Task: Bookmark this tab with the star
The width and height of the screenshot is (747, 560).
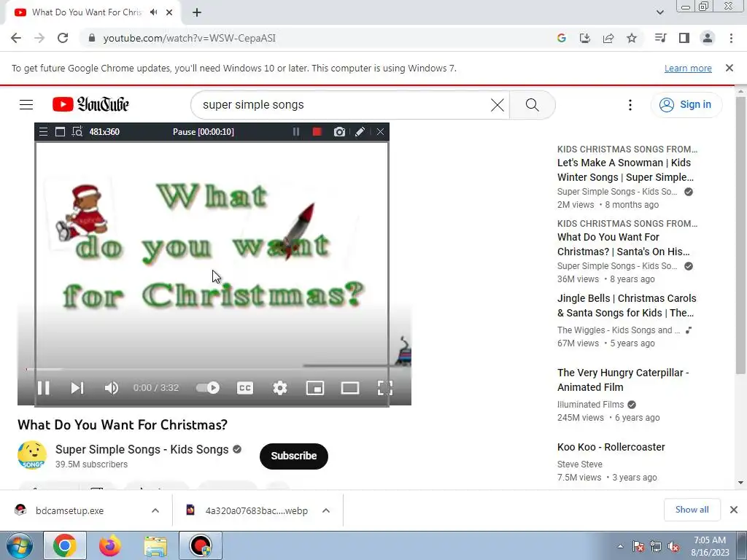Action: click(632, 38)
